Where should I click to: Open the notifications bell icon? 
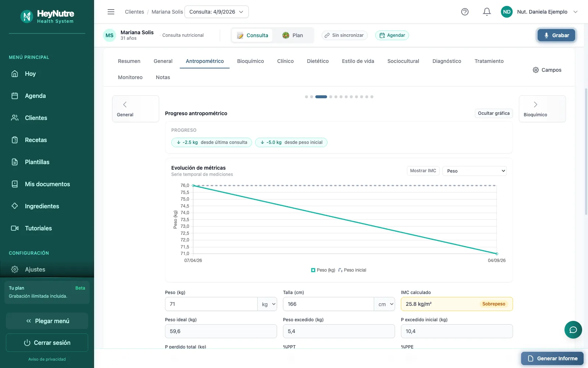pos(487,12)
